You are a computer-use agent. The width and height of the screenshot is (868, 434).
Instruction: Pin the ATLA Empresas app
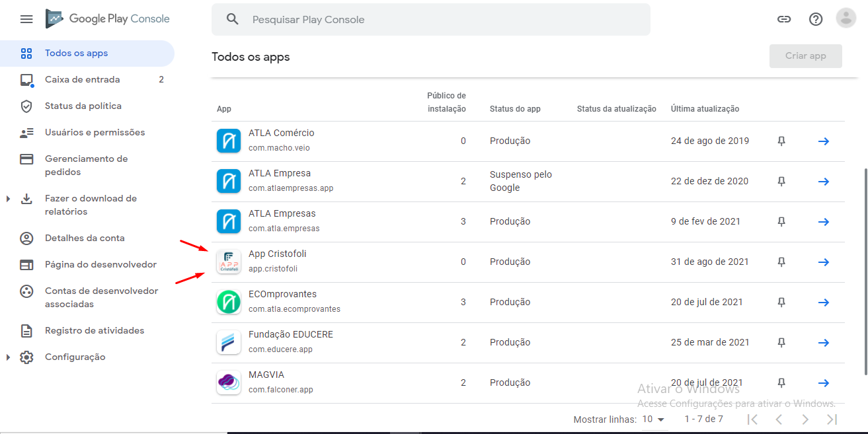click(781, 221)
